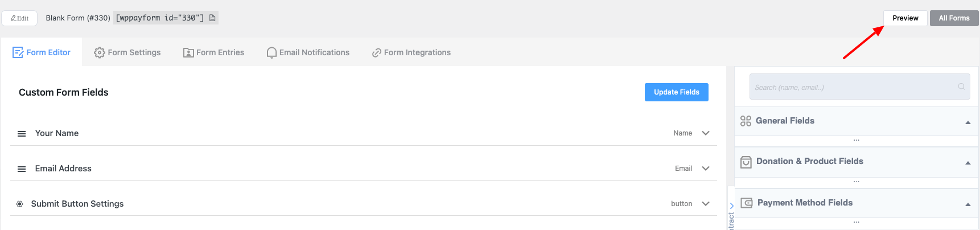The image size is (980, 230).
Task: Collapse Payment Method Fields arrow
Action: 968,204
